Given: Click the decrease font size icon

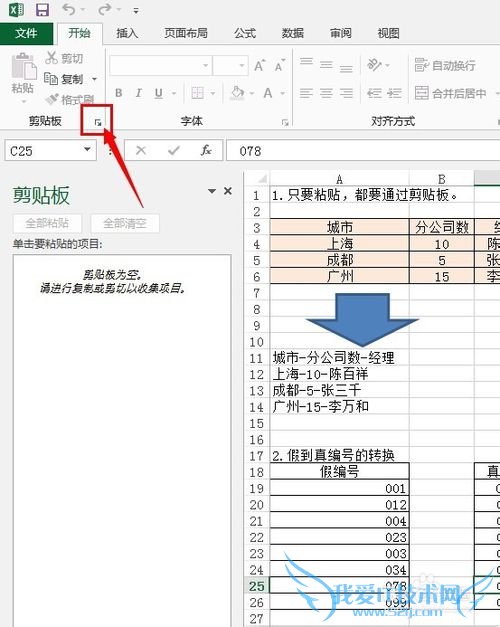Looking at the screenshot, I should (x=280, y=65).
